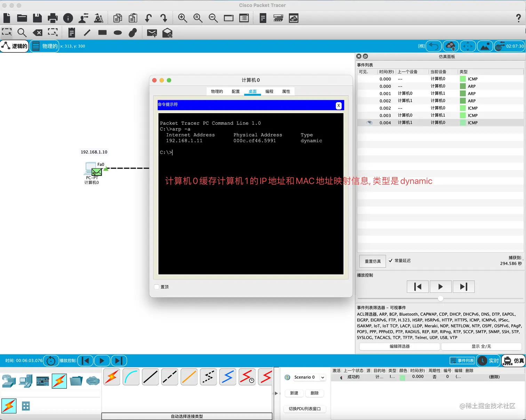Pick the End Devices category icon
The image size is (526, 420).
26,381
